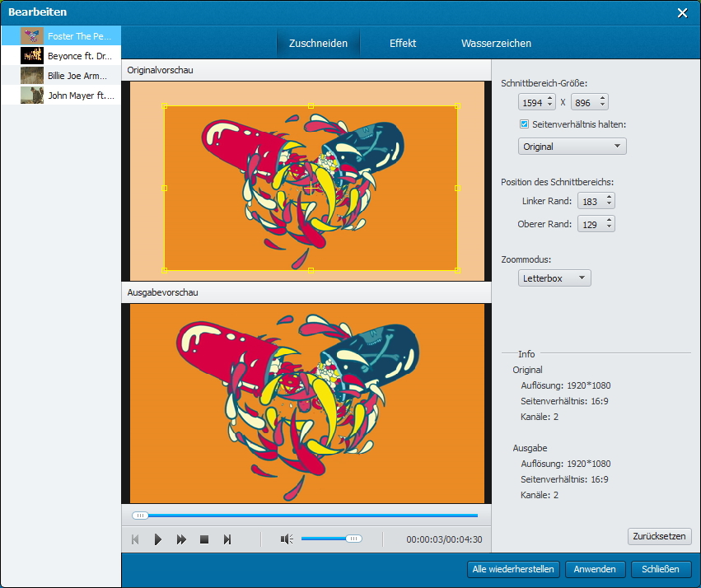Viewport: 701px width, 588px height.
Task: Open the Wasserzeichen tab
Action: point(496,43)
